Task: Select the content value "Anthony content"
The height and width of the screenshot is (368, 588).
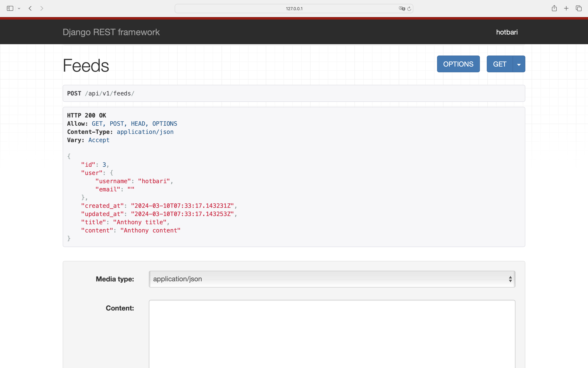Action: coord(150,230)
